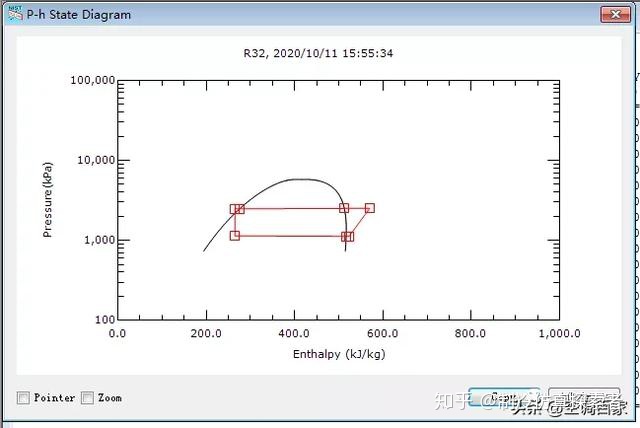Click the 1,000 pressure tick label
Image resolution: width=640 pixels, height=428 pixels.
[100, 240]
